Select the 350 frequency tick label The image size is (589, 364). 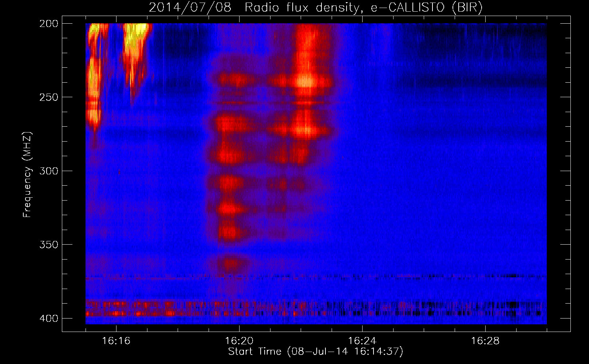point(48,244)
